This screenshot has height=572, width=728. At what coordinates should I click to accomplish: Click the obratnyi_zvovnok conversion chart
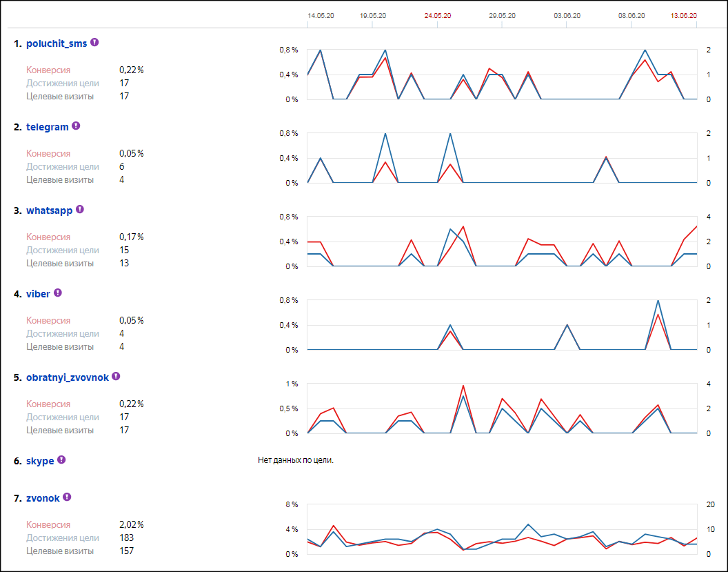tap(502, 411)
